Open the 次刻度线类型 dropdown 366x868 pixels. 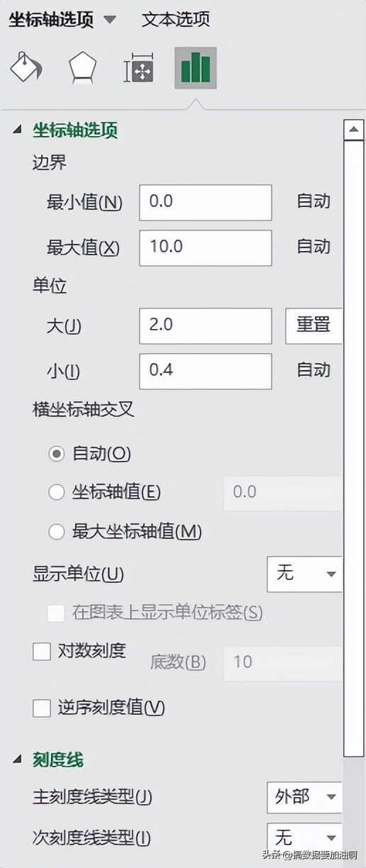[x=304, y=837]
